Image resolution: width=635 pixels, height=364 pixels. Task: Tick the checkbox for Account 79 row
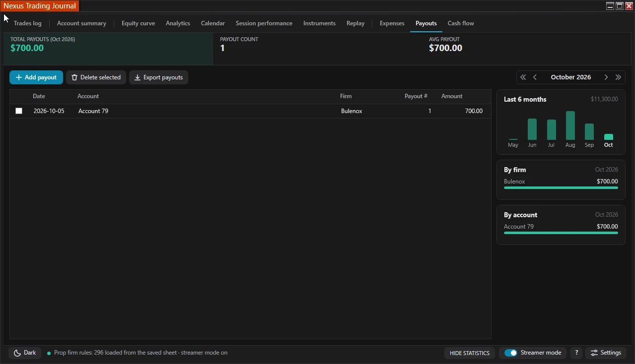click(19, 111)
